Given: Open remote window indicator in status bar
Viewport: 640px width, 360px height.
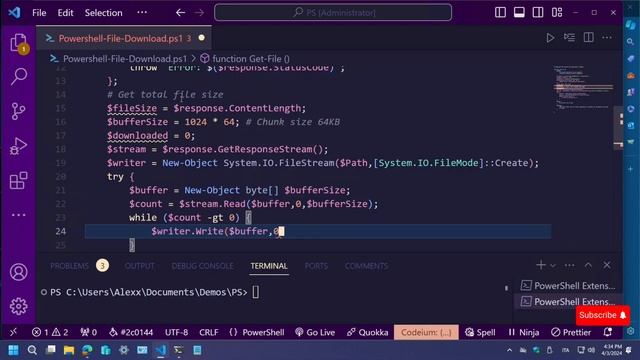Looking at the screenshot, I should (x=13, y=332).
